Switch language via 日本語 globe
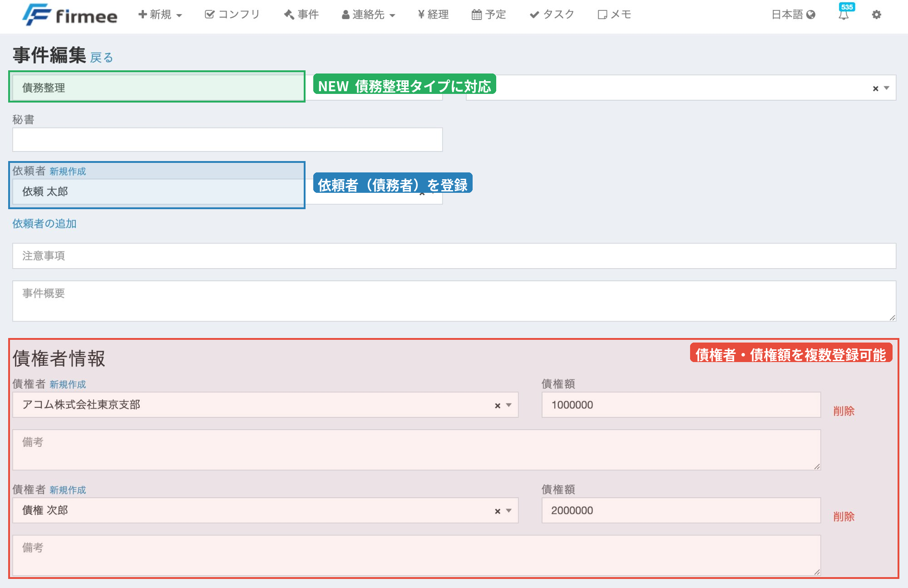 point(793,15)
